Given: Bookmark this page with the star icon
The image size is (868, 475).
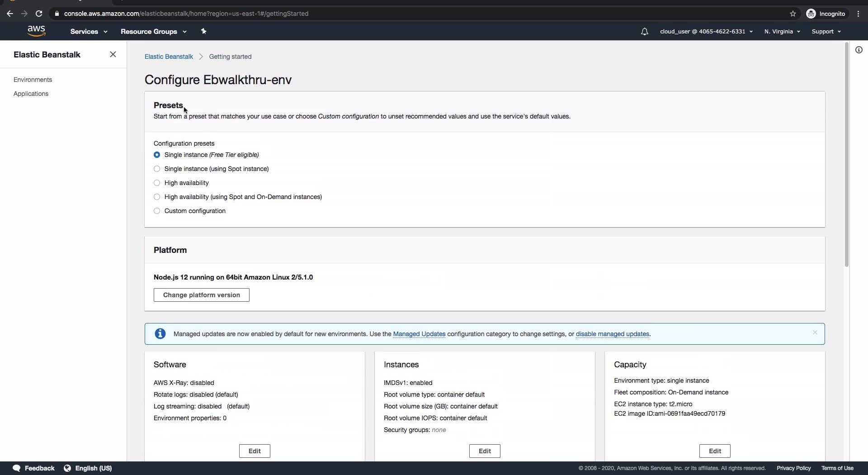Looking at the screenshot, I should (x=793, y=14).
